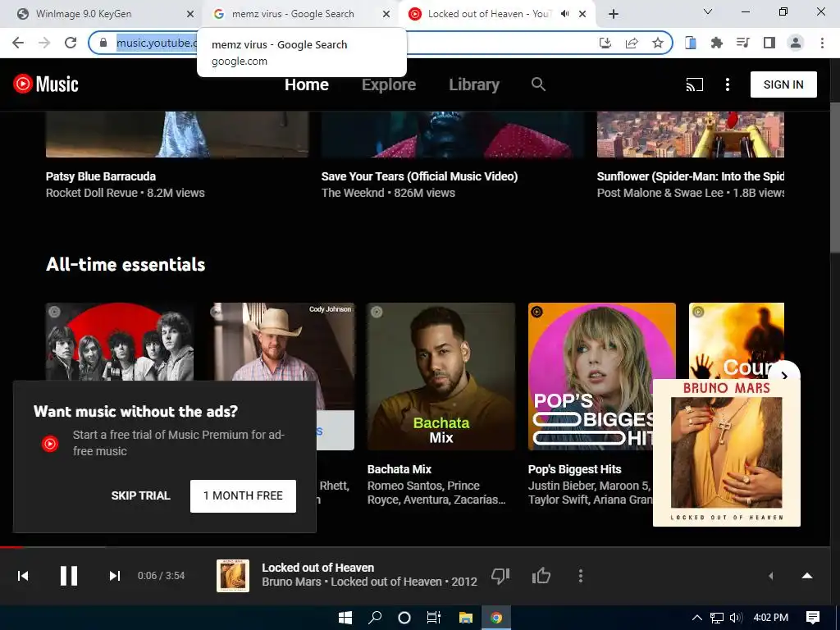Go back to the previous page
The width and height of the screenshot is (840, 630).
click(18, 43)
